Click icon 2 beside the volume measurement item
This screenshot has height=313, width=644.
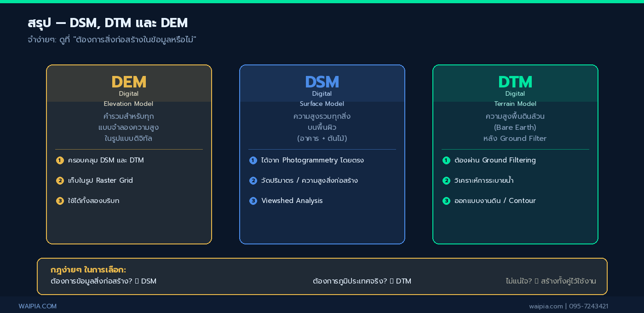253,180
